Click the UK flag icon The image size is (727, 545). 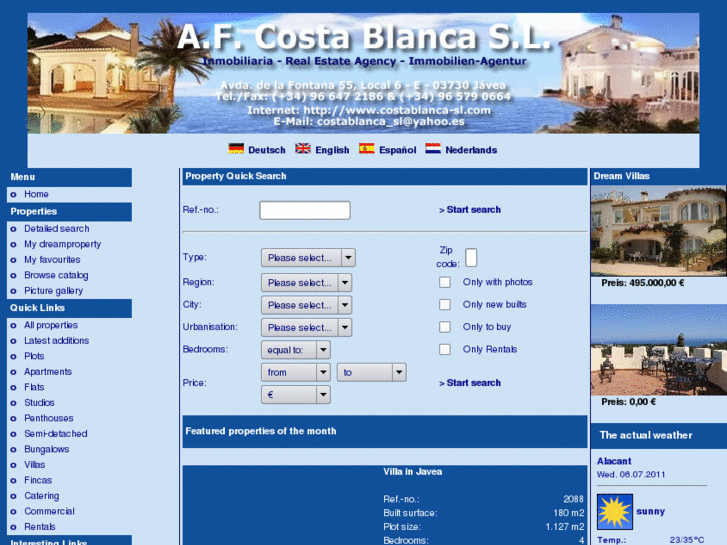coord(303,149)
